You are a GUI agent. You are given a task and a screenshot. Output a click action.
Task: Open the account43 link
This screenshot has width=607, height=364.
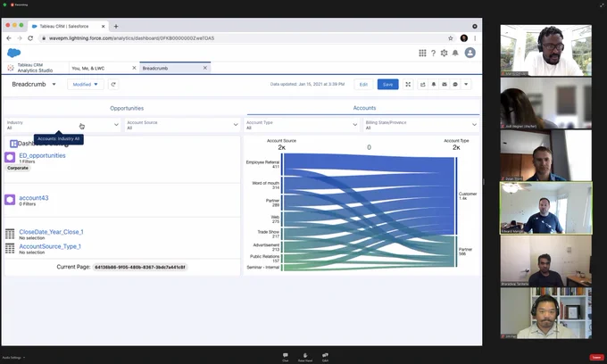[x=34, y=198]
